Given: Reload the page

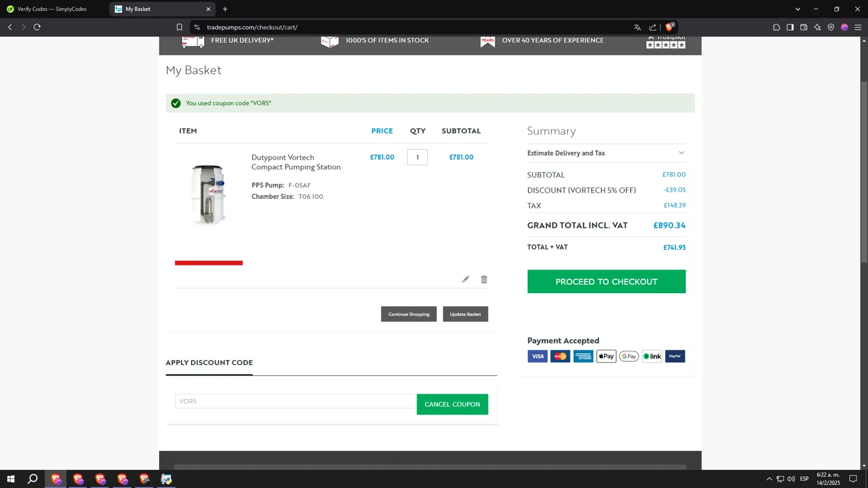Looking at the screenshot, I should click(37, 27).
